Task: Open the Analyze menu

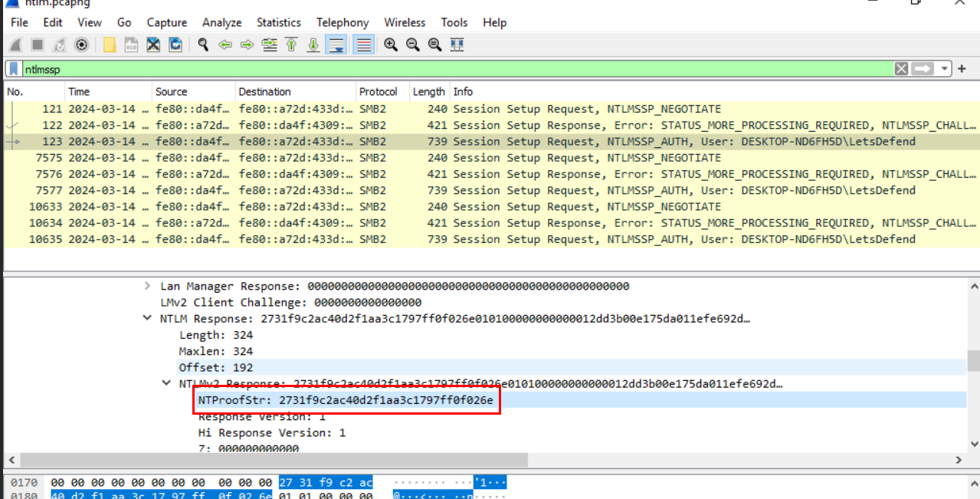Action: pyautogui.click(x=221, y=22)
